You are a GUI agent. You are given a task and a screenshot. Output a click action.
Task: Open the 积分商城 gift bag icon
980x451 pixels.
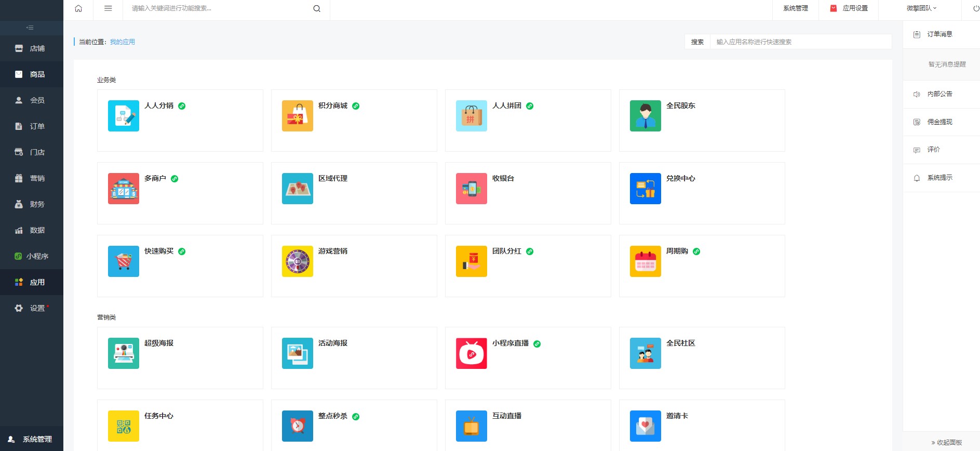298,116
